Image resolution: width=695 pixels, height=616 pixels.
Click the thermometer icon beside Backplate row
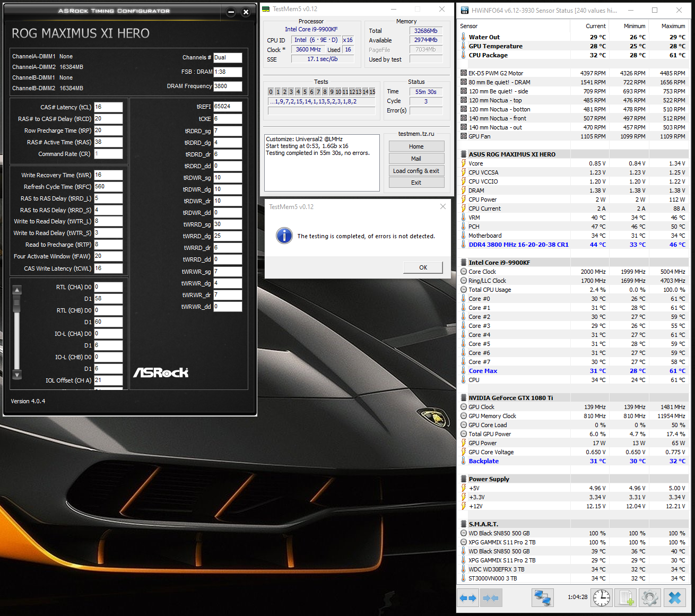pos(464,461)
